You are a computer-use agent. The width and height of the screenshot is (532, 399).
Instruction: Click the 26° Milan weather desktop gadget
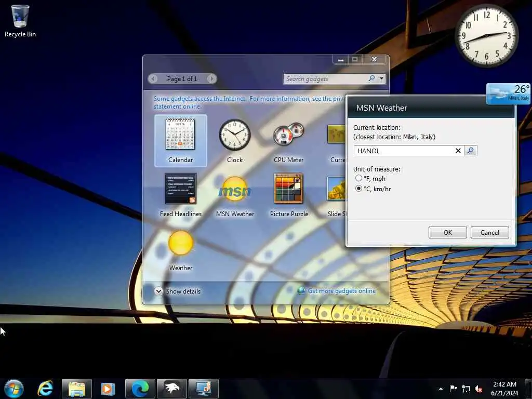click(x=508, y=93)
